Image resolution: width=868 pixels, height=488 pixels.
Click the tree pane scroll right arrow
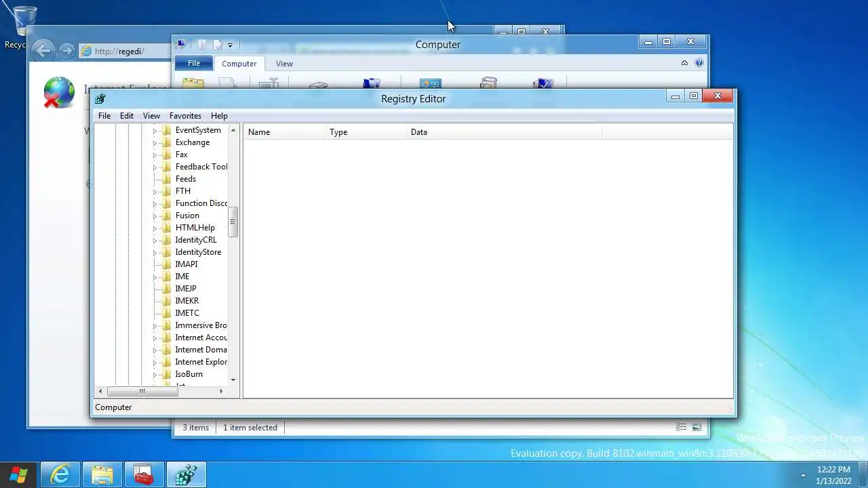pos(221,391)
